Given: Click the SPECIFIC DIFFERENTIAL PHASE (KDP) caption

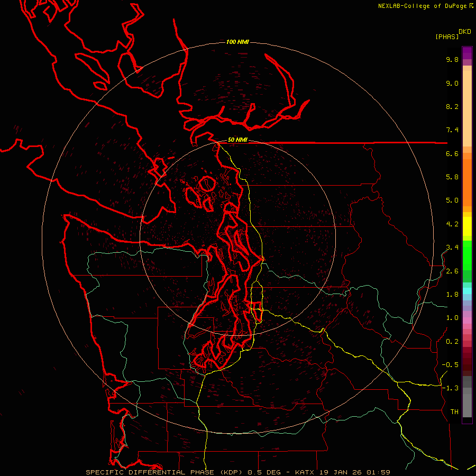Looking at the screenshot, I should [165, 472].
